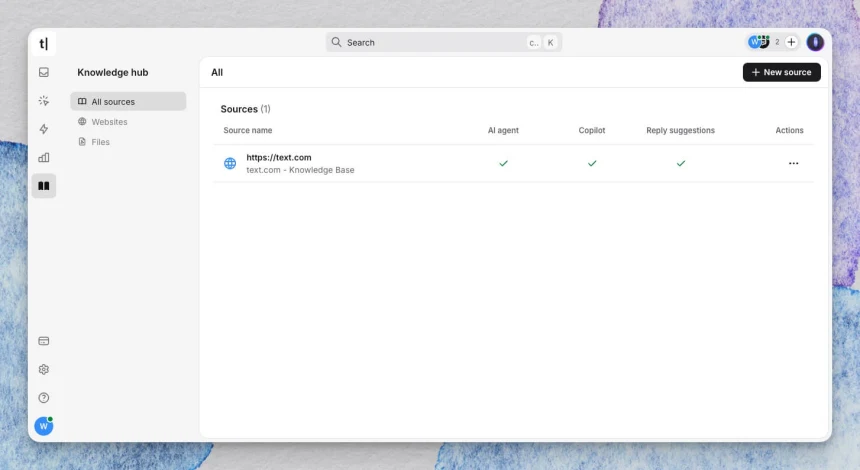Select All sources in Knowledge hub menu
The width and height of the screenshot is (860, 470).
[128, 101]
